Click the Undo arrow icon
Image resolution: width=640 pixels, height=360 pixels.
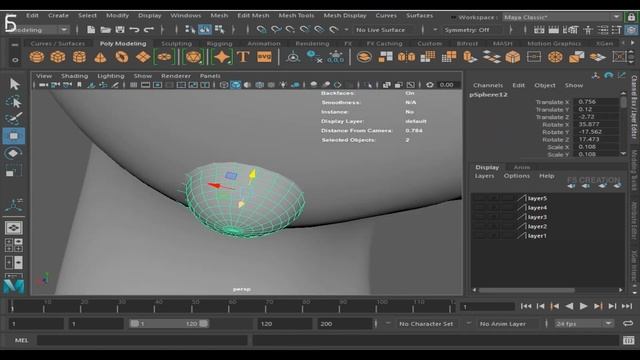pyautogui.click(x=134, y=29)
